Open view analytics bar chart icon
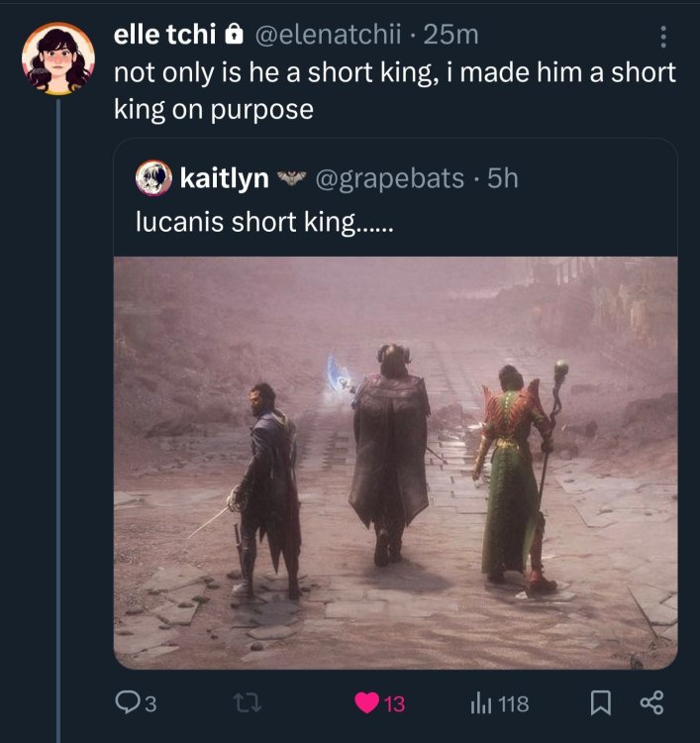The image size is (700, 743). (480, 704)
